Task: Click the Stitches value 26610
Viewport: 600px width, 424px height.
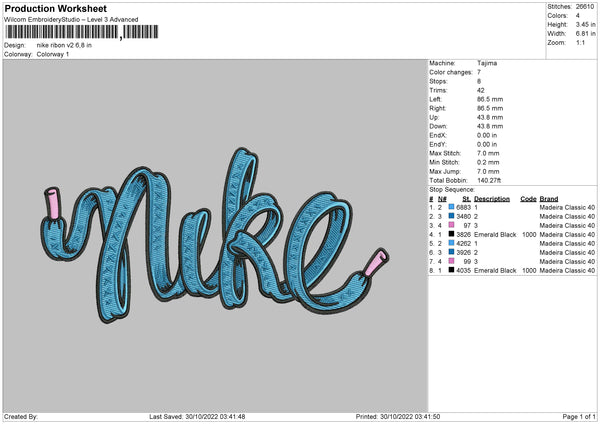Action: pos(585,7)
